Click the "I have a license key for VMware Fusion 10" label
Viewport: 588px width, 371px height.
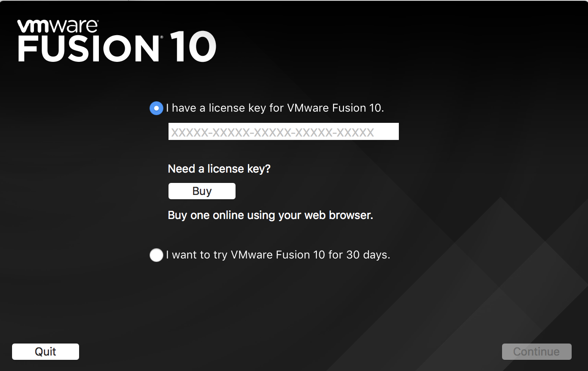tap(275, 108)
